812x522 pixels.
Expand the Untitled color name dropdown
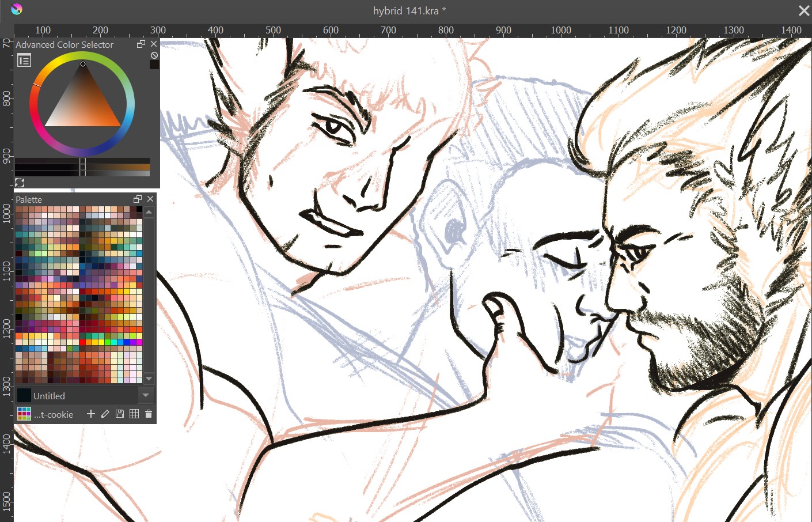coord(146,395)
